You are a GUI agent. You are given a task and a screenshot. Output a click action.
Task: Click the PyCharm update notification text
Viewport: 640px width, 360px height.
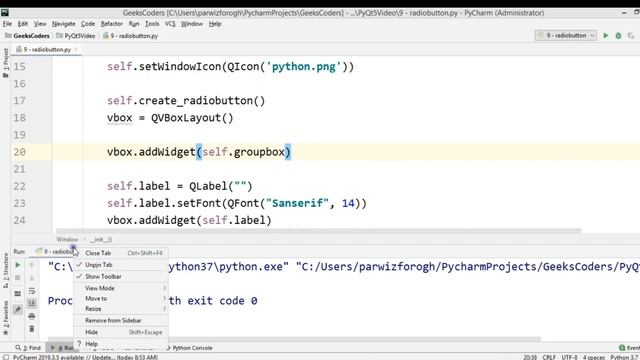85,357
